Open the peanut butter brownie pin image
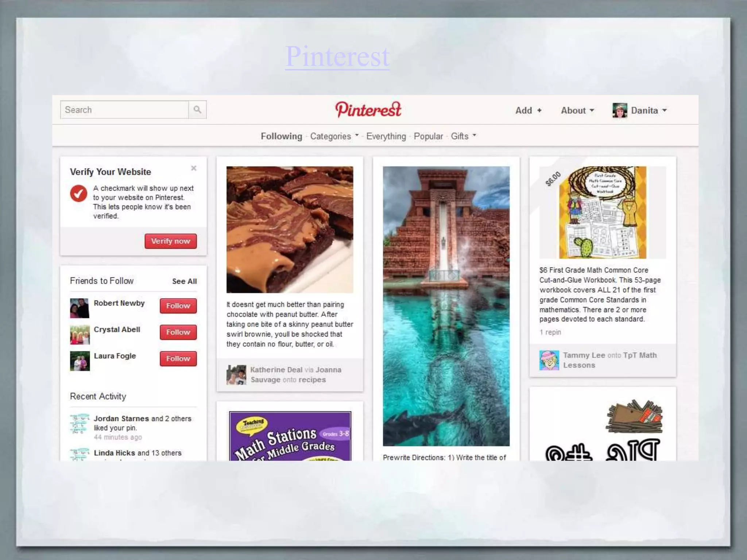This screenshot has height=560, width=747. tap(290, 230)
